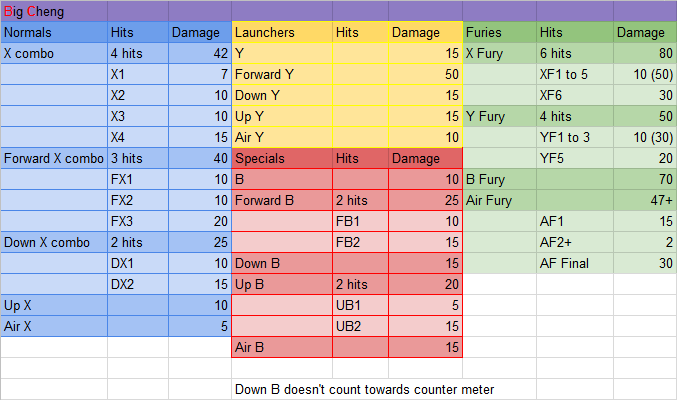Click the B Fury cell

point(500,180)
